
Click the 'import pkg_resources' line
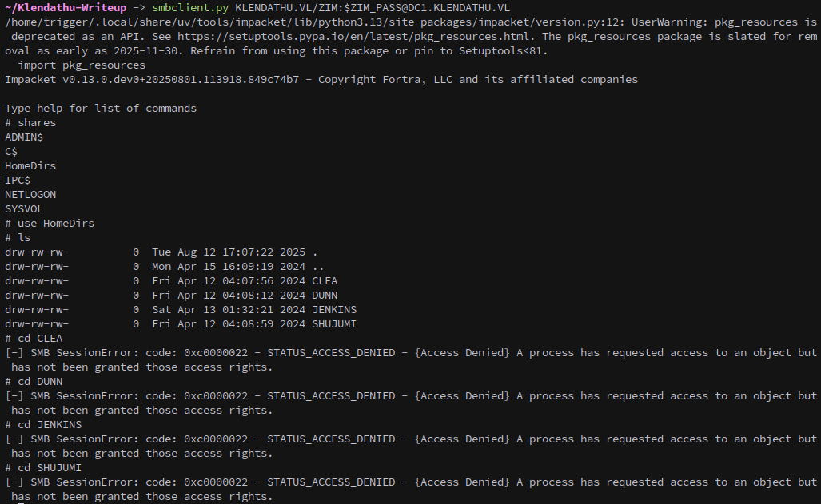click(82, 65)
